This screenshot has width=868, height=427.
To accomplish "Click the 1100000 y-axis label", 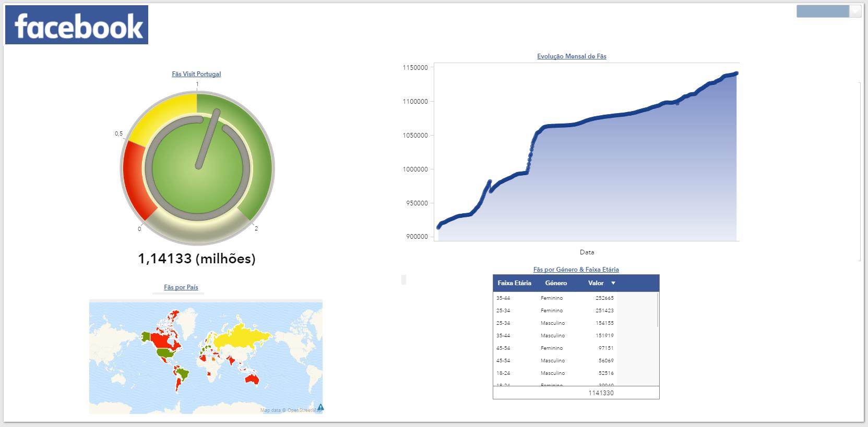I will [x=415, y=102].
